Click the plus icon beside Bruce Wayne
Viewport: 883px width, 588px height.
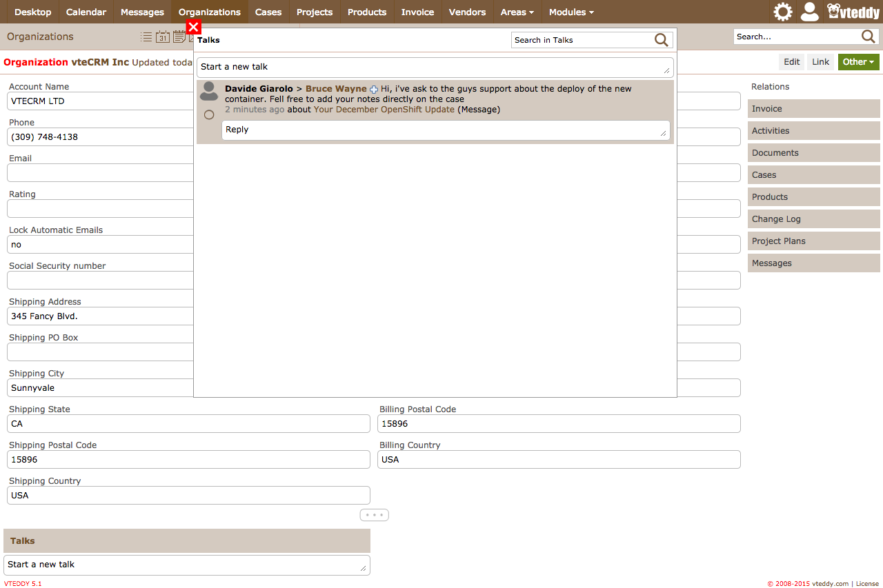coord(373,89)
